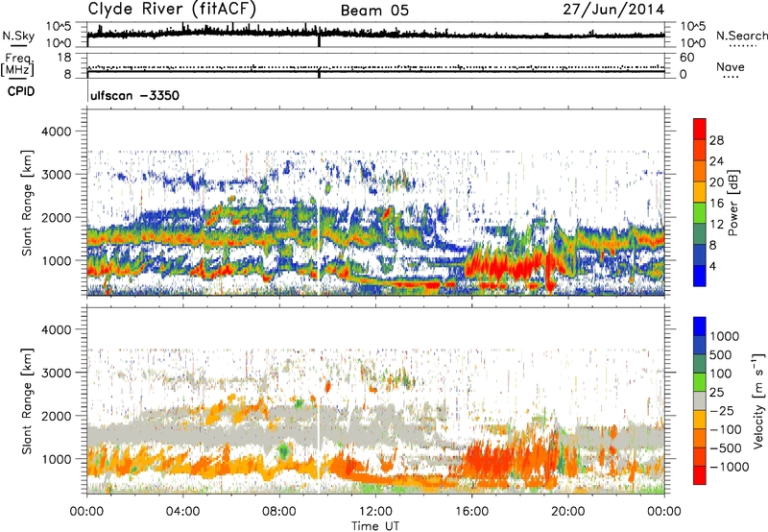Click the '-1000' label on Velocity color bar
Viewport: 768px width, 532px height.
(x=730, y=467)
